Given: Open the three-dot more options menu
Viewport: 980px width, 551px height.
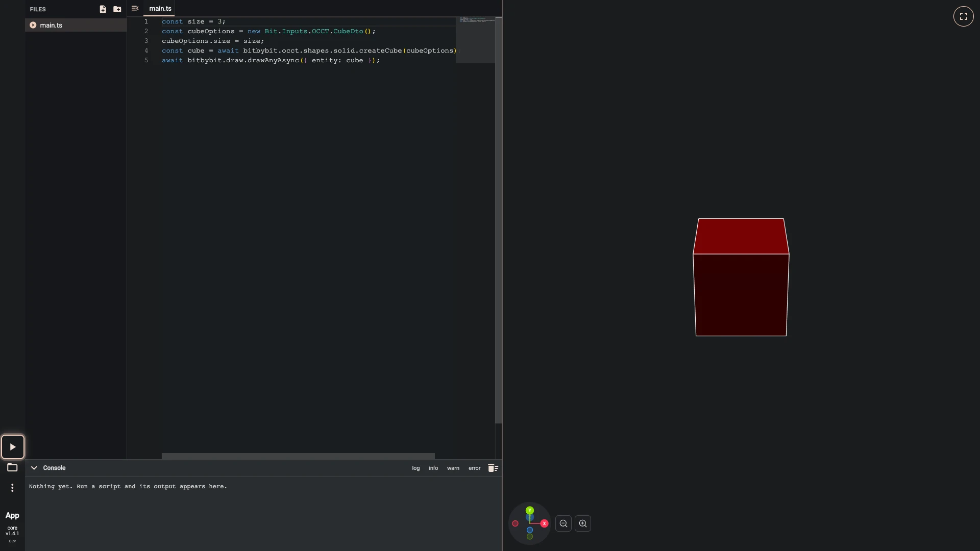Looking at the screenshot, I should [x=12, y=488].
